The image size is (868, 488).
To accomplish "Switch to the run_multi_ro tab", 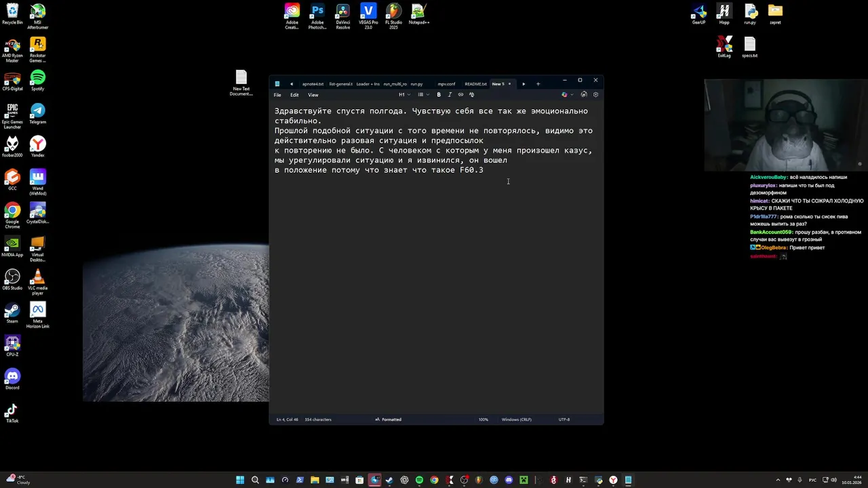I will pos(395,84).
